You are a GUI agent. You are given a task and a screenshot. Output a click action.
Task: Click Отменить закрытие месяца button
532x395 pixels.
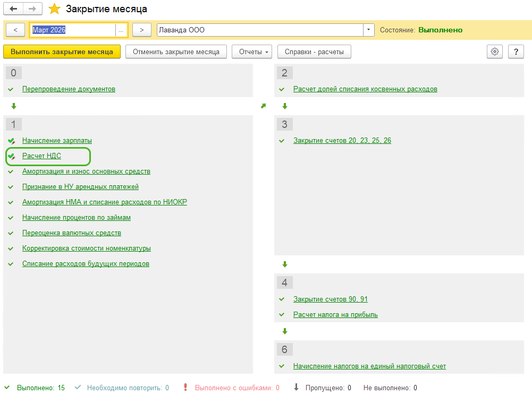pos(176,51)
